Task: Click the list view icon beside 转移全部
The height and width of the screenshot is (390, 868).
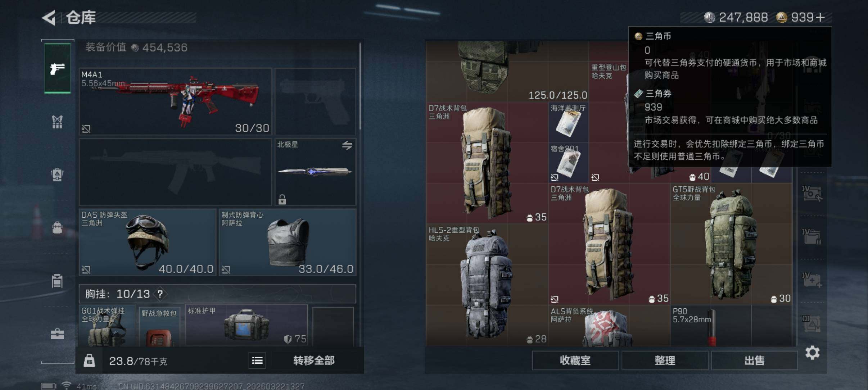Action: [257, 360]
